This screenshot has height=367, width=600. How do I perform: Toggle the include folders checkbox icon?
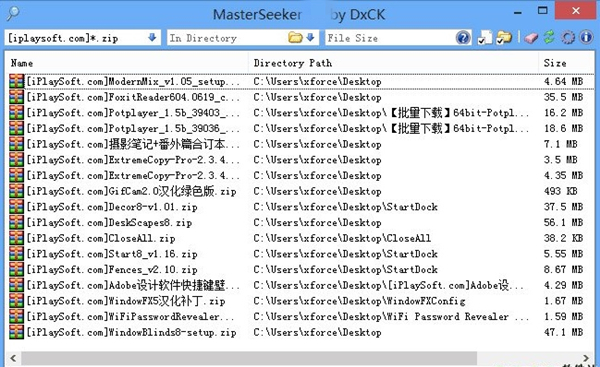(x=504, y=38)
